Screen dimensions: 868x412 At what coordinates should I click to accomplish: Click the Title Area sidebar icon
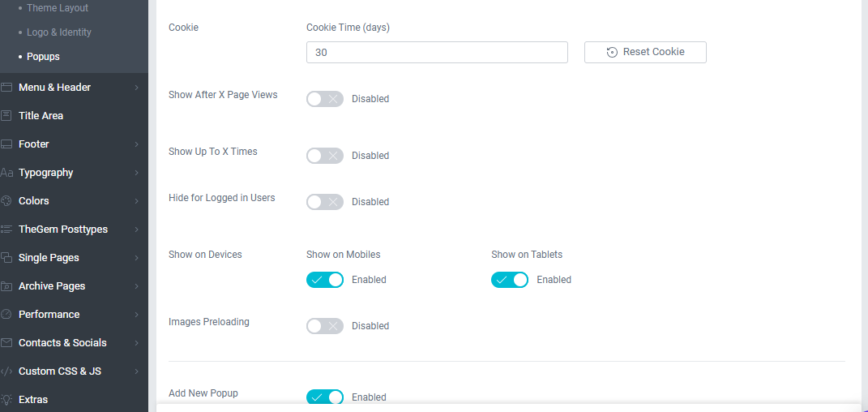pos(6,116)
